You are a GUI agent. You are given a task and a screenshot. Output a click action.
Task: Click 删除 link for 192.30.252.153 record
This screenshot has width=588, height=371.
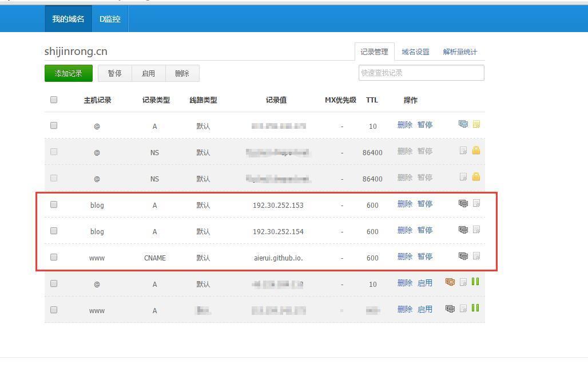pos(404,204)
